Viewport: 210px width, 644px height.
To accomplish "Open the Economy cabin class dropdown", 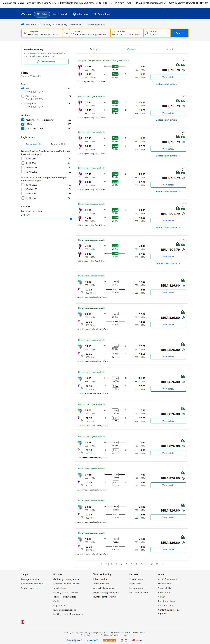I will click(x=75, y=25).
